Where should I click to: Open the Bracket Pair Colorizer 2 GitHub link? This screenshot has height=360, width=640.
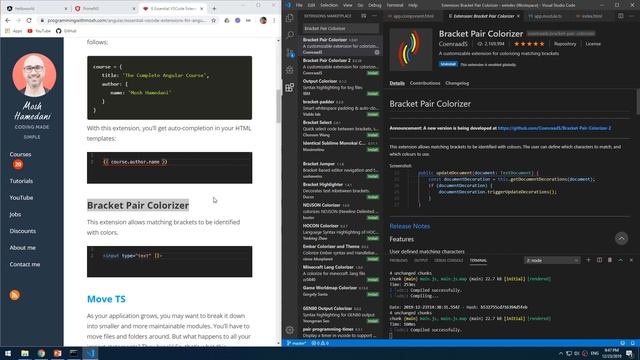pos(554,128)
